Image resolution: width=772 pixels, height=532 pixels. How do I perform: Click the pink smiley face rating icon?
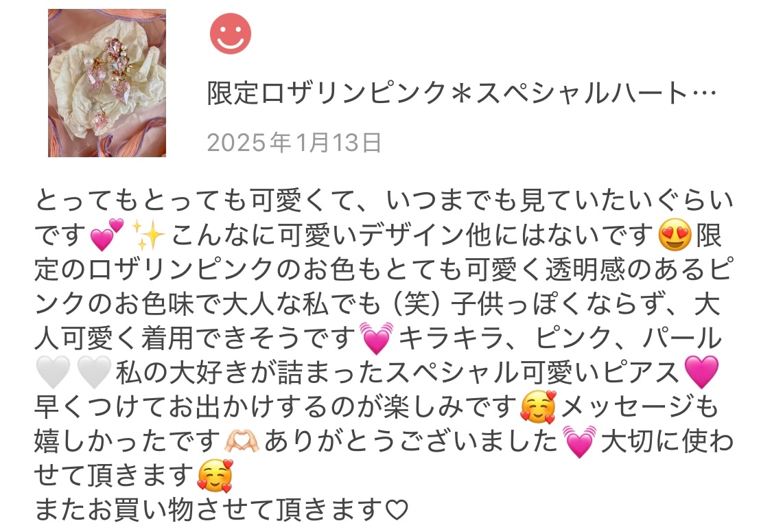pyautogui.click(x=231, y=34)
